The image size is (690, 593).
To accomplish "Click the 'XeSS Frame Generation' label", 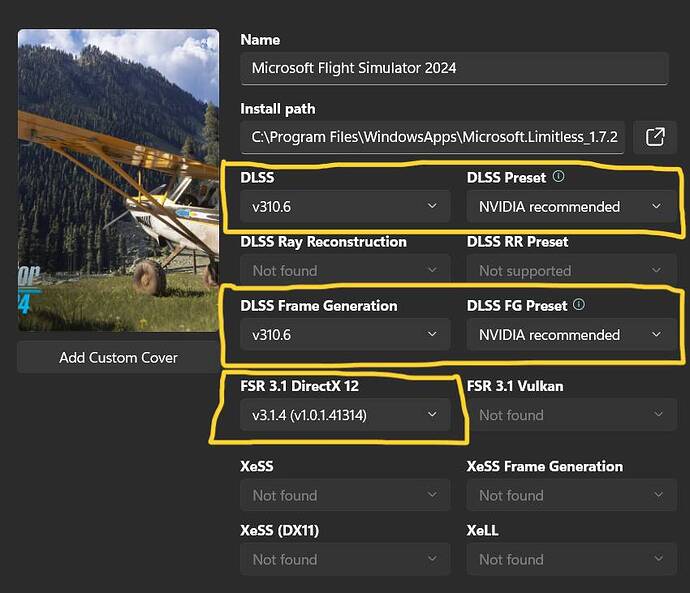I will (545, 466).
